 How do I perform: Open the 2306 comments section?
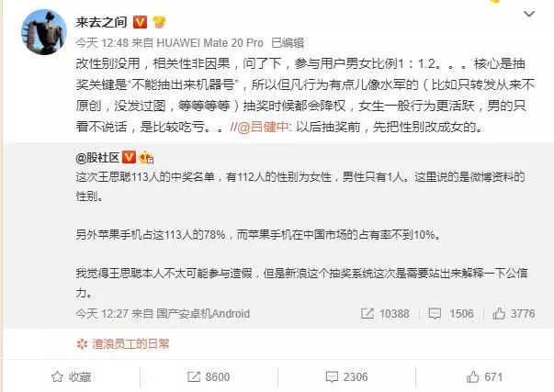346,377
